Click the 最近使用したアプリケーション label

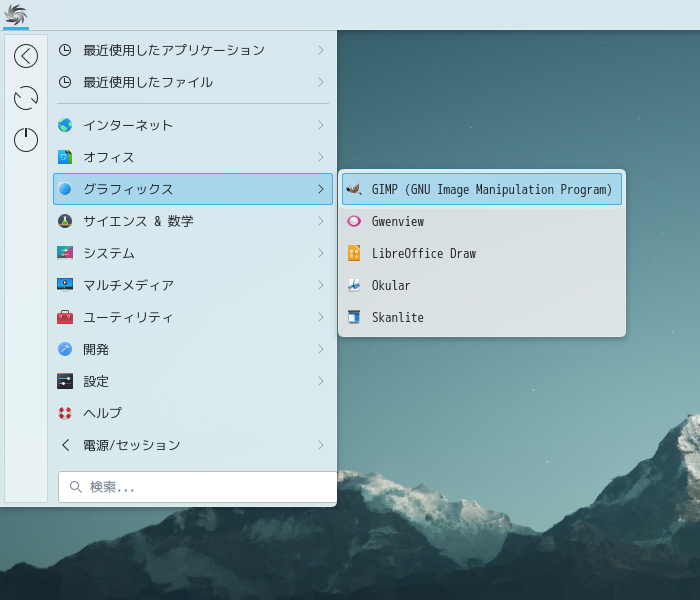pos(174,50)
